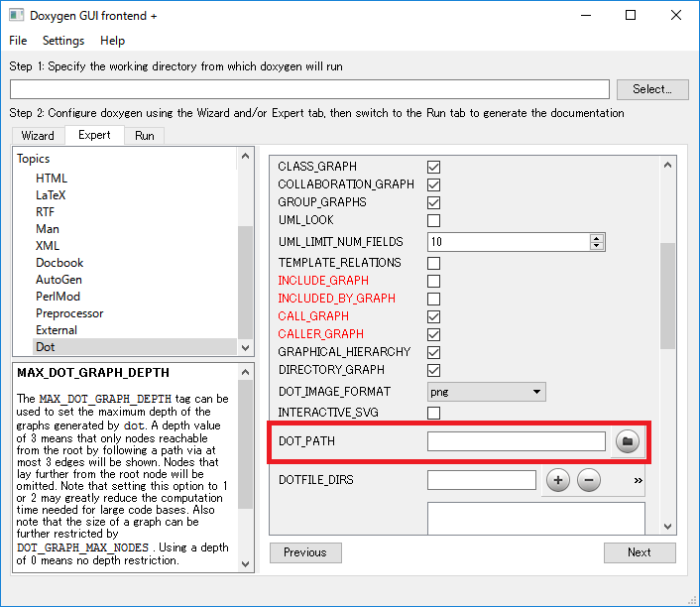Click the DOT_PATH text field
The image size is (700, 607).
[x=516, y=441]
